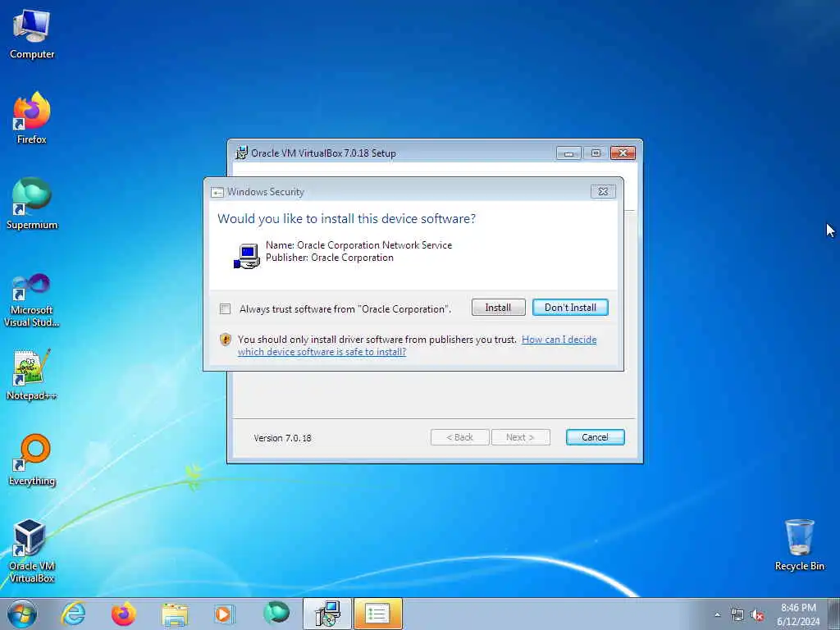
Task: Close the Oracle VM VirtualBox Setup window
Action: pyautogui.click(x=623, y=153)
